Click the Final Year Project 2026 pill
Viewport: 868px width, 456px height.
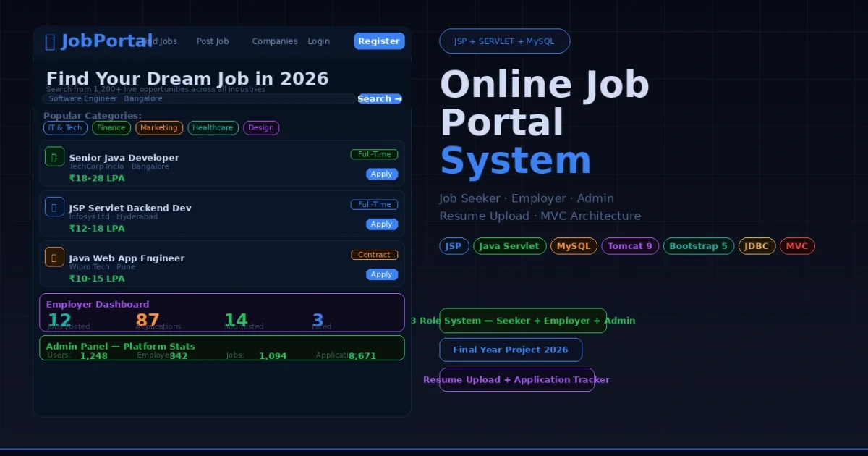[511, 350]
